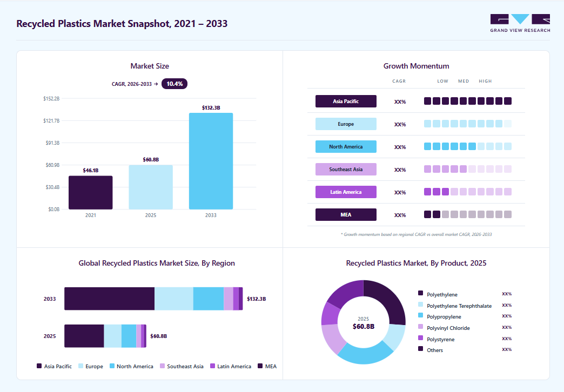
Task: Click the CAGR column header
Action: tap(399, 81)
